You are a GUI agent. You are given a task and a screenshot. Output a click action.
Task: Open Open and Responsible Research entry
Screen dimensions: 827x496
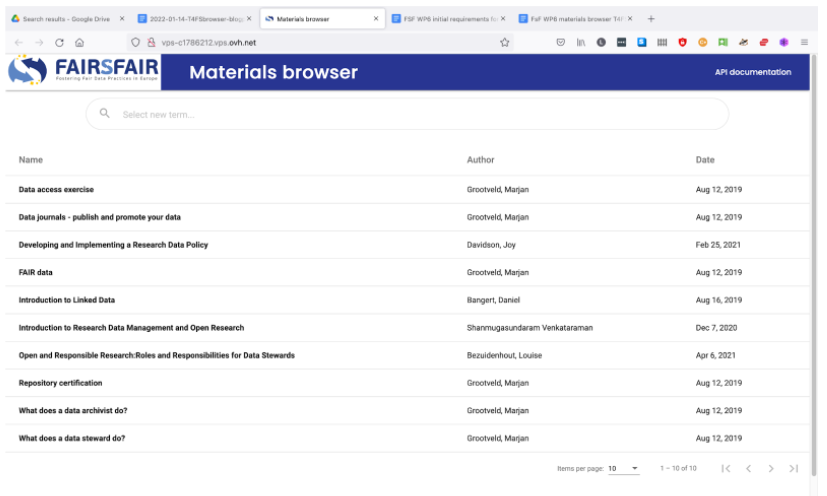click(x=157, y=355)
